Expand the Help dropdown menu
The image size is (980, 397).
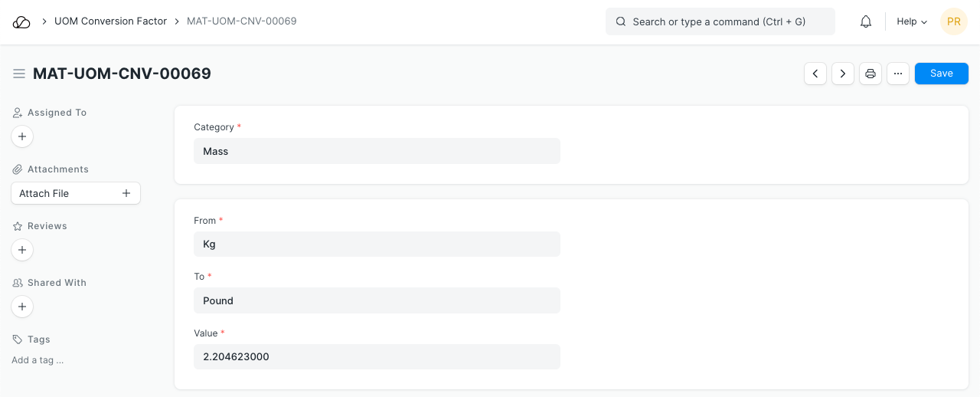point(912,22)
